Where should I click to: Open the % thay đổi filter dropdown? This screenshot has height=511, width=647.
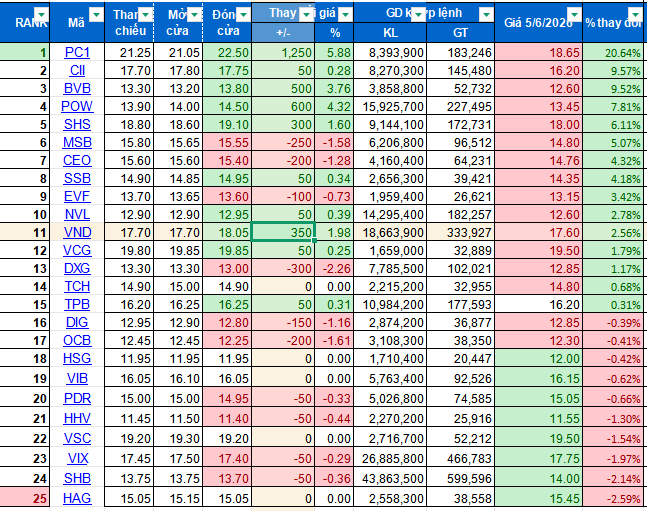635,14
